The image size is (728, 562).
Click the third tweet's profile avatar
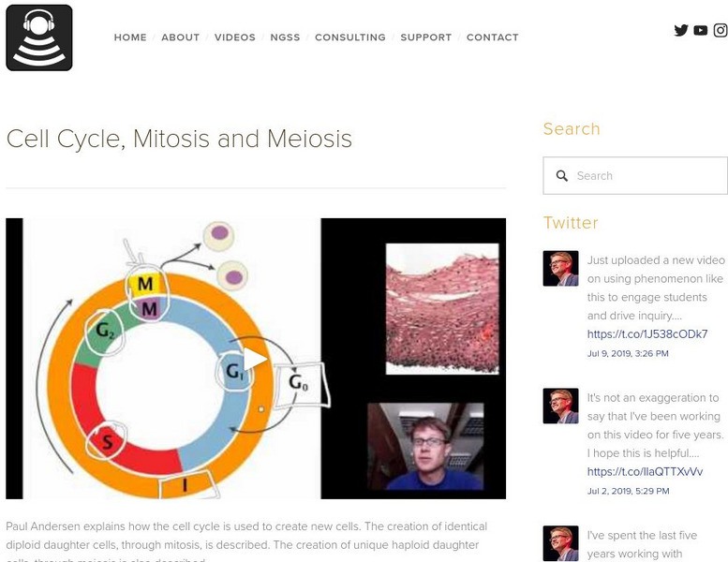coord(560,542)
